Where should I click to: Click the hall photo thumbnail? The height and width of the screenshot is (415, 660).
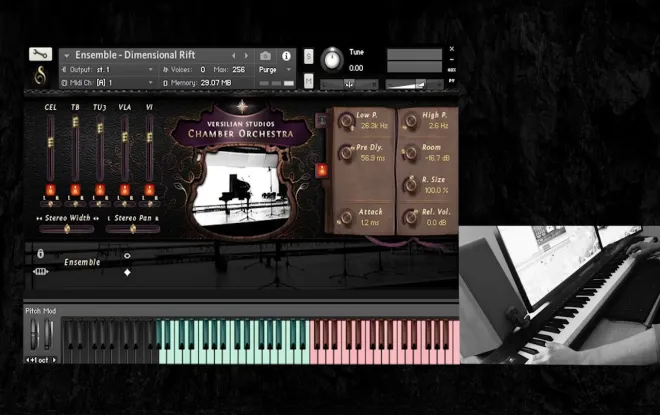[x=242, y=189]
